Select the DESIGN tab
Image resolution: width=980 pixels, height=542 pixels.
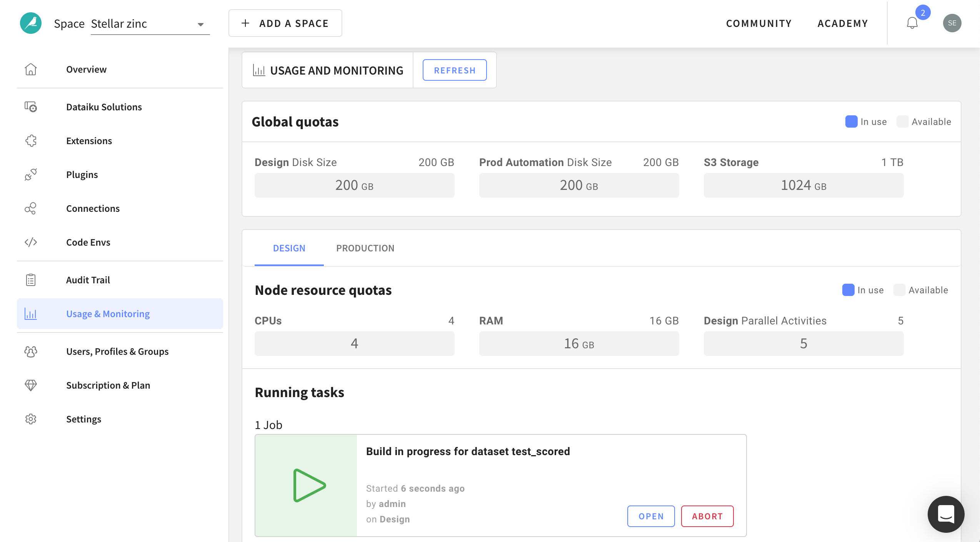point(290,248)
